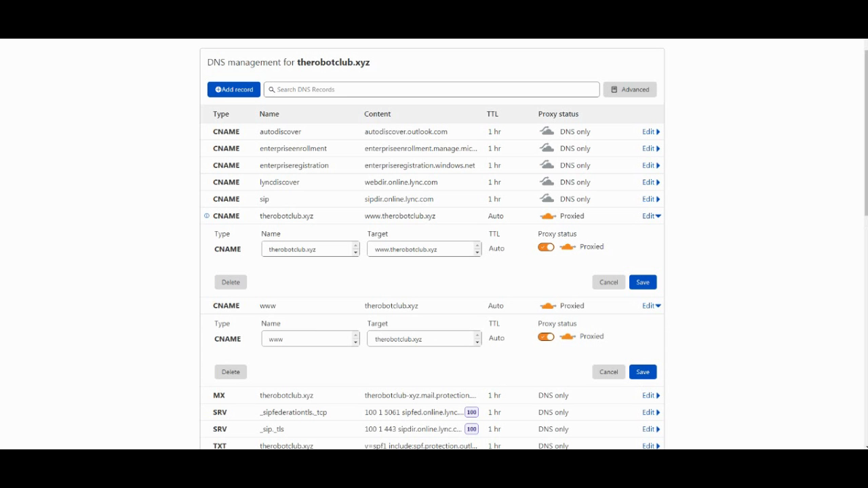The width and height of the screenshot is (868, 488).
Task: Click the info icon beside therobotclub.xyz CNAME
Action: click(x=207, y=216)
